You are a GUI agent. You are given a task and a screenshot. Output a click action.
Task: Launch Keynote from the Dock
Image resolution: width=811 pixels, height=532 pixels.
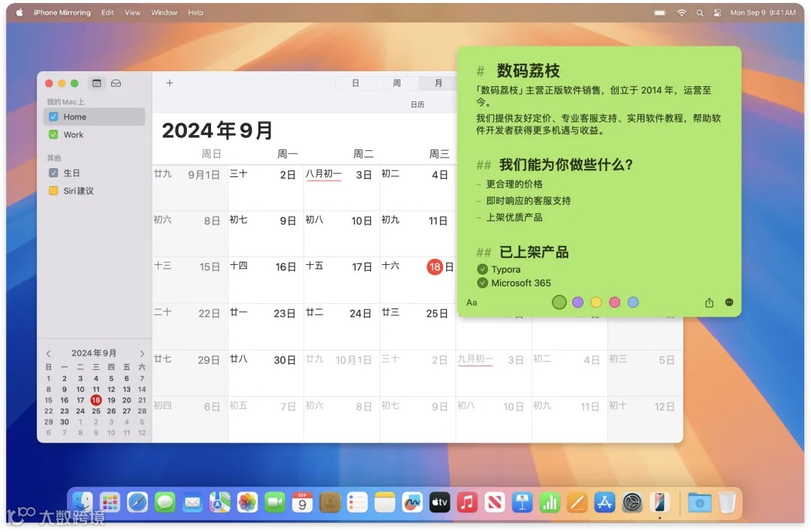tap(523, 502)
